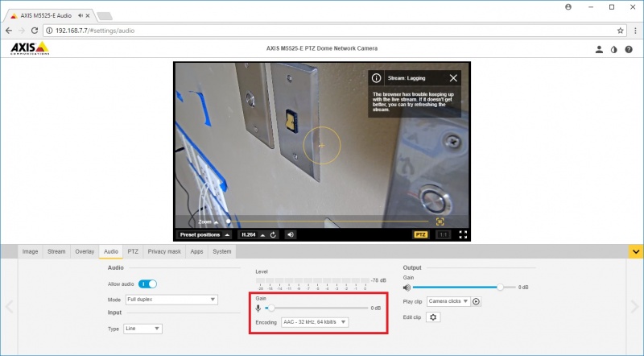The width and height of the screenshot is (644, 356).
Task: Open the Overlay settings tab
Action: [x=85, y=251]
